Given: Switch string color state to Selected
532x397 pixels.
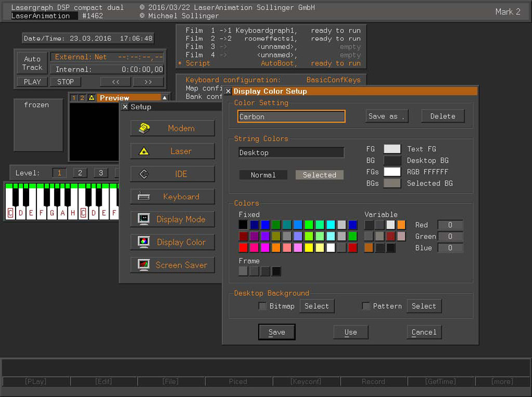Looking at the screenshot, I should pyautogui.click(x=319, y=175).
